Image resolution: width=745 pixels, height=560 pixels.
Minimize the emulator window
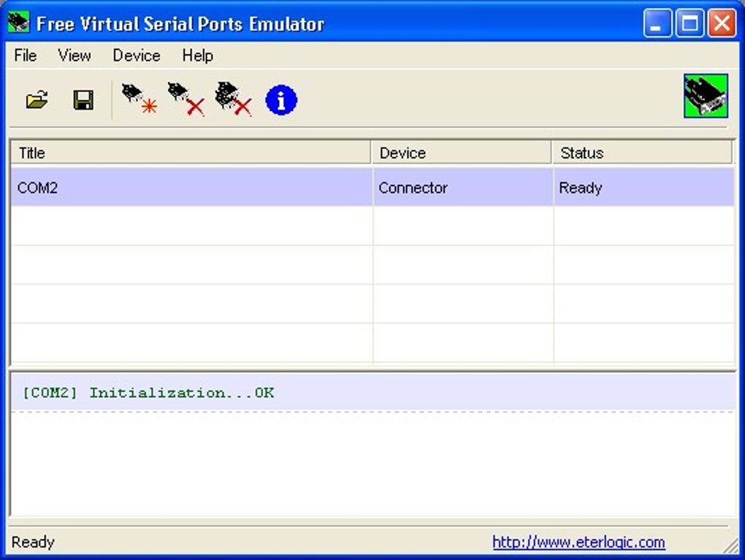tap(657, 23)
